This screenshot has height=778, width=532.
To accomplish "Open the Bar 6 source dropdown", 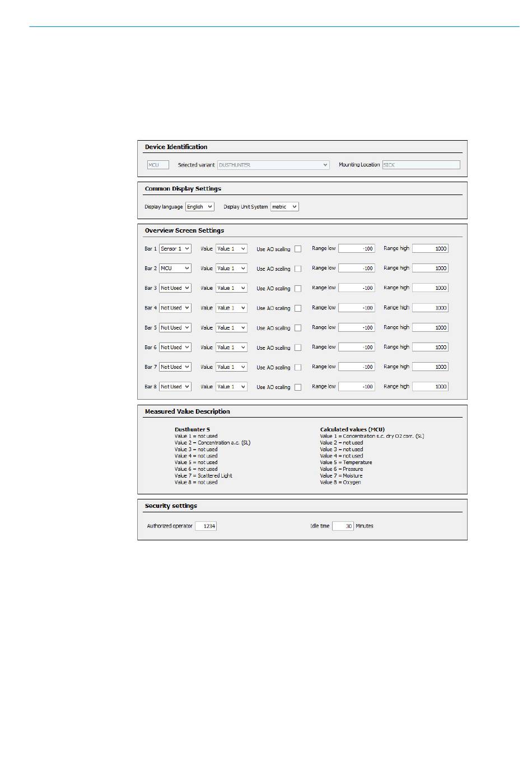I will [x=175, y=348].
